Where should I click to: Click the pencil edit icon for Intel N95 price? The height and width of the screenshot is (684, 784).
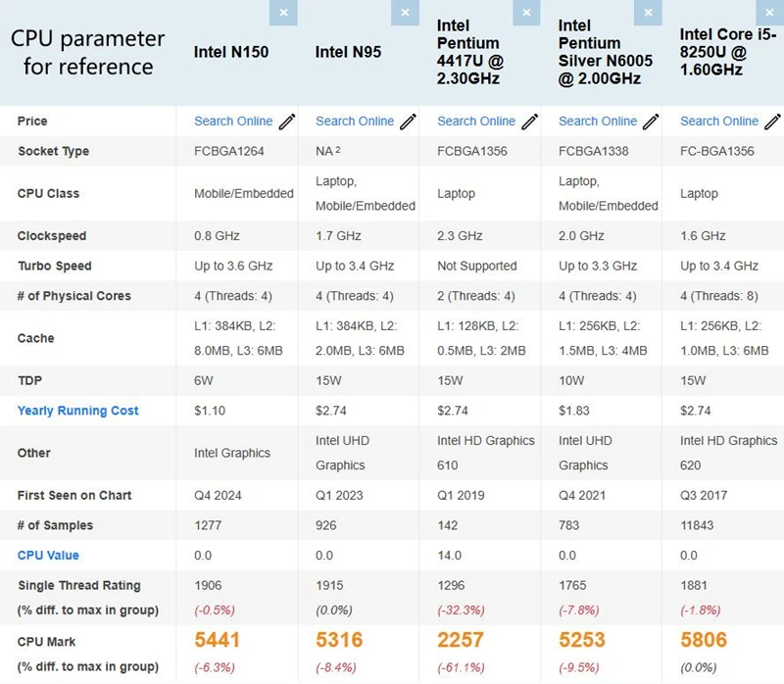point(409,122)
